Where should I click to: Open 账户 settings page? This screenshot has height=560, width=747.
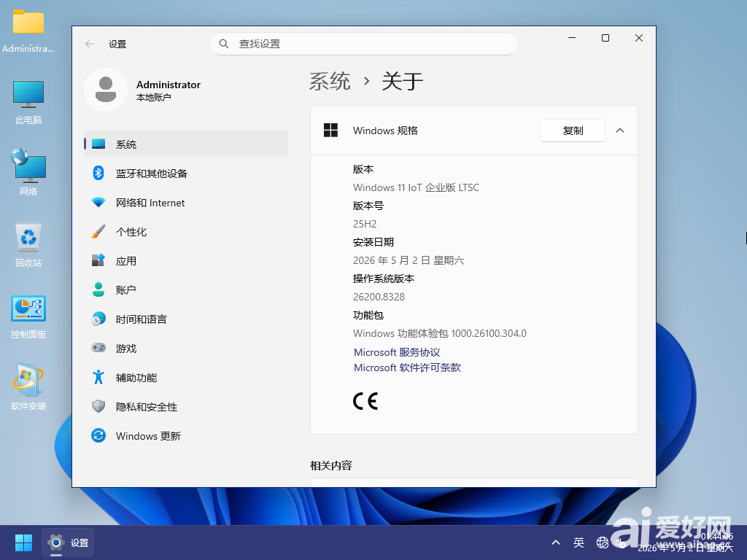click(x=186, y=289)
